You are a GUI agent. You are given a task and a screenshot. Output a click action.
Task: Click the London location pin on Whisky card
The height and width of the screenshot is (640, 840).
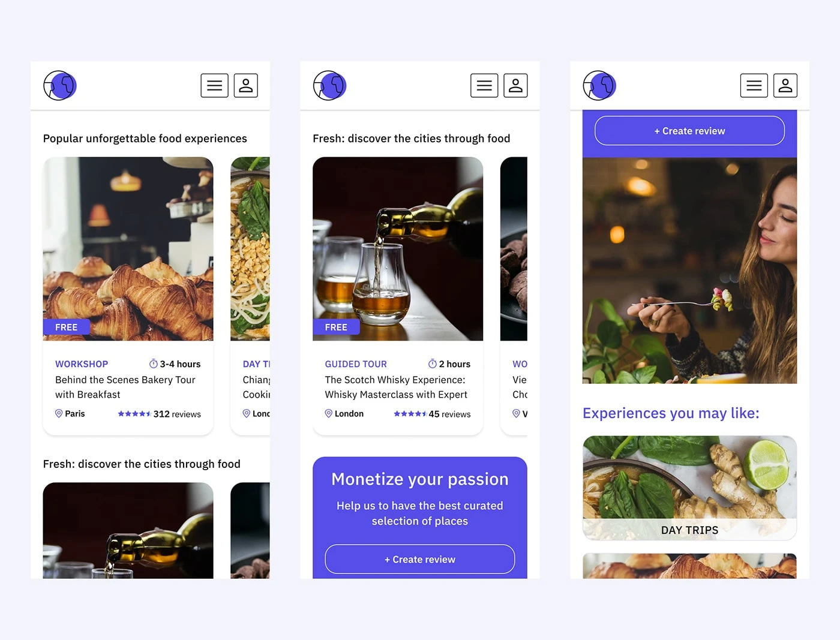point(328,414)
